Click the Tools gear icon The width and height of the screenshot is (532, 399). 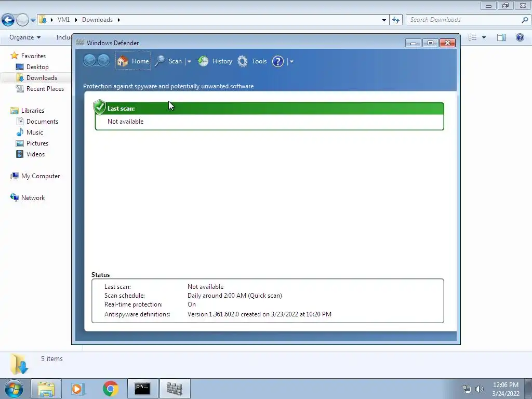pyautogui.click(x=242, y=61)
